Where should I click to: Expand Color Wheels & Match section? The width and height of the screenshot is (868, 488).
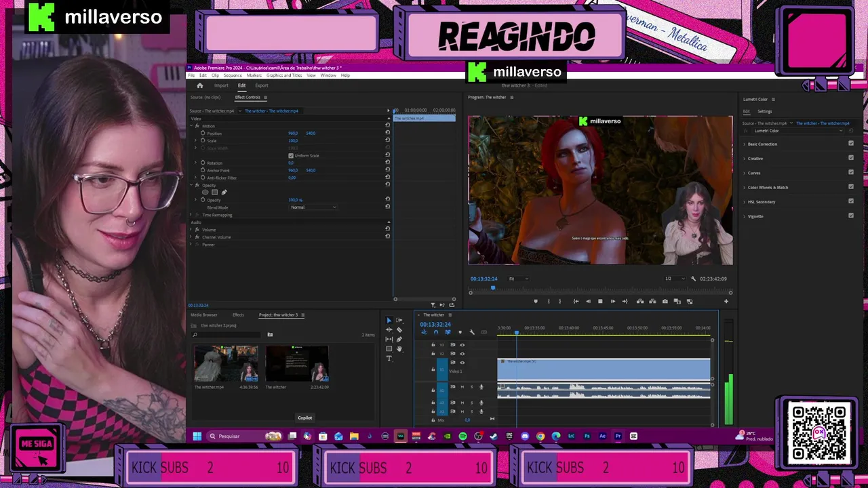(x=745, y=187)
